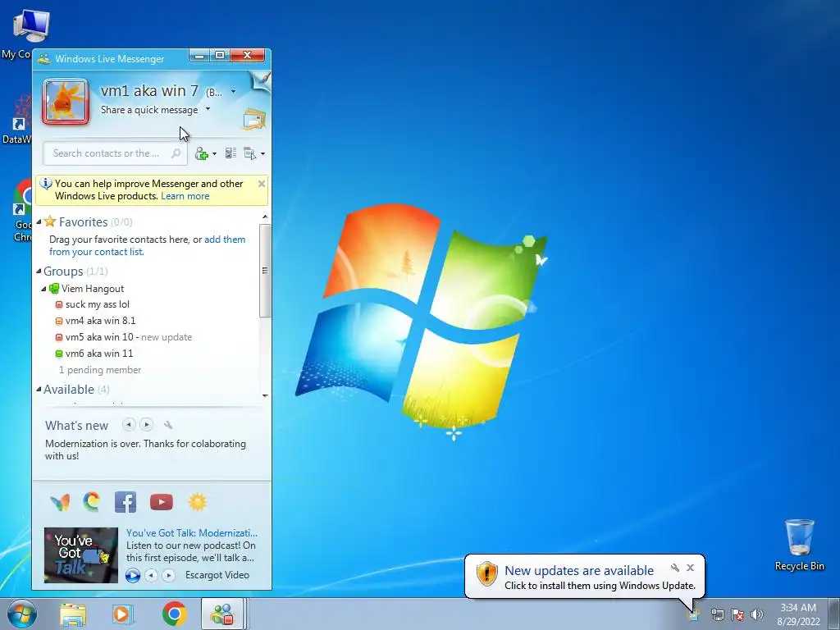
Task: Select contact vm4 aka win 8.1
Action: (x=100, y=321)
